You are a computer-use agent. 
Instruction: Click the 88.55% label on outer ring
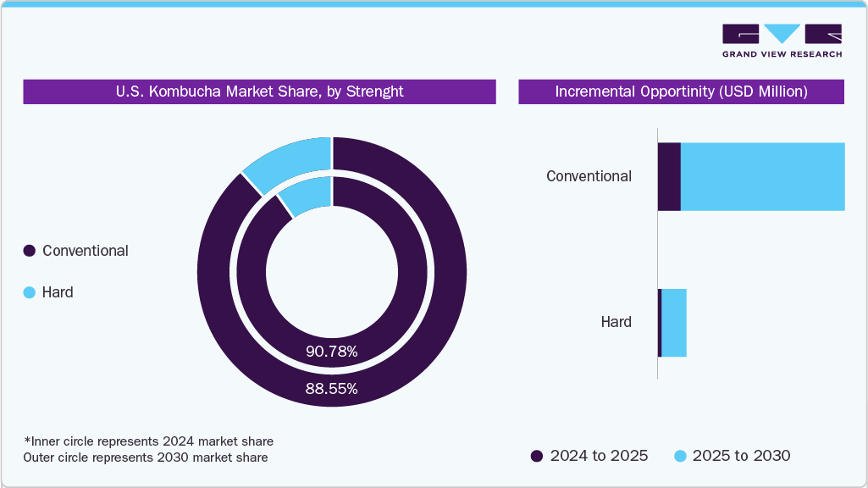(332, 389)
